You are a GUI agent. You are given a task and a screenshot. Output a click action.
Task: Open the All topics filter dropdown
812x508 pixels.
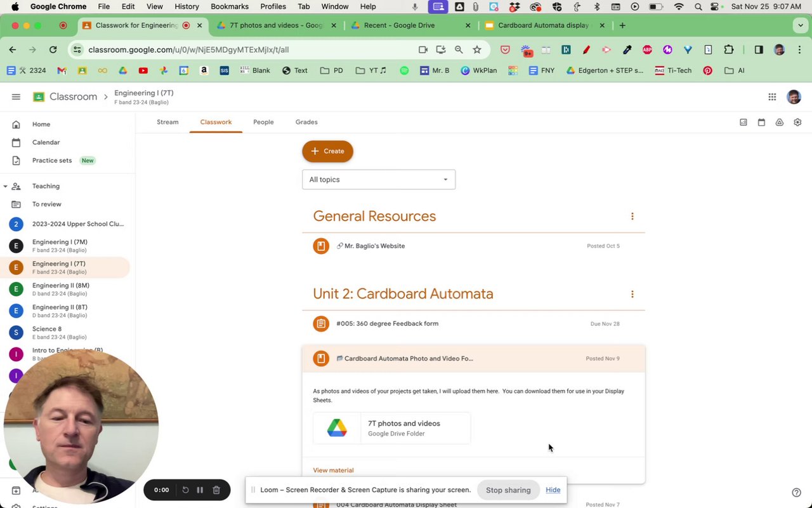[379, 180]
